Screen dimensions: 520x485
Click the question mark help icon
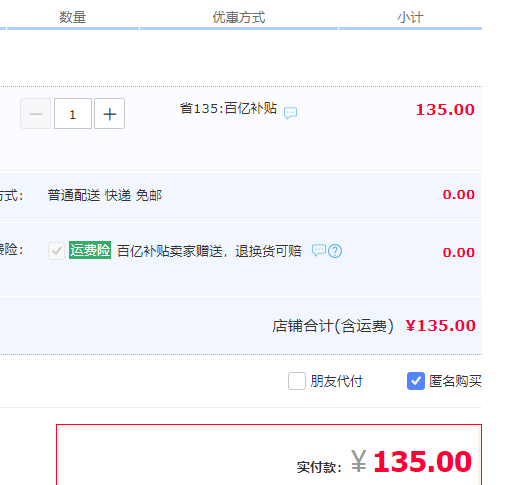point(335,251)
